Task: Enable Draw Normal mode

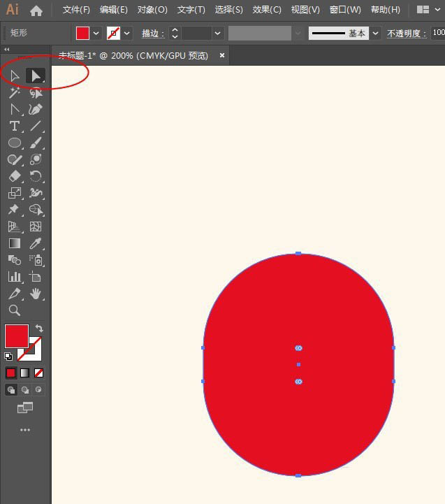Action: [11, 390]
